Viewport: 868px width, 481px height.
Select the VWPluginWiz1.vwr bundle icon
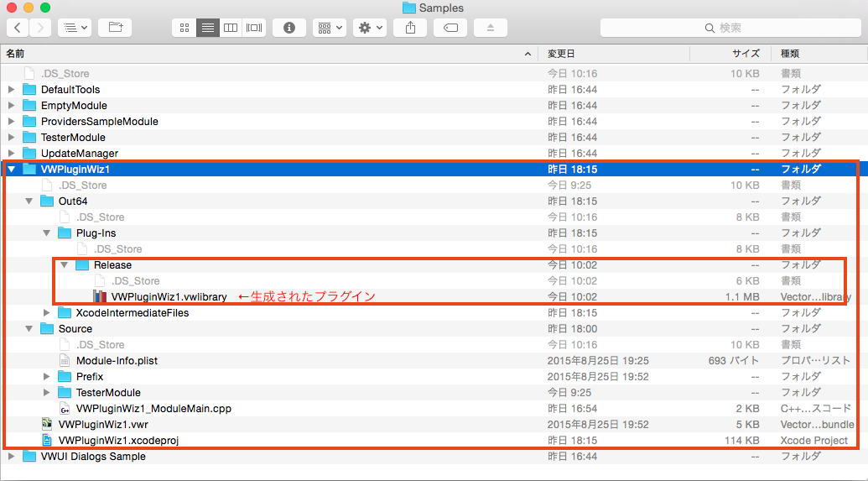click(x=47, y=425)
